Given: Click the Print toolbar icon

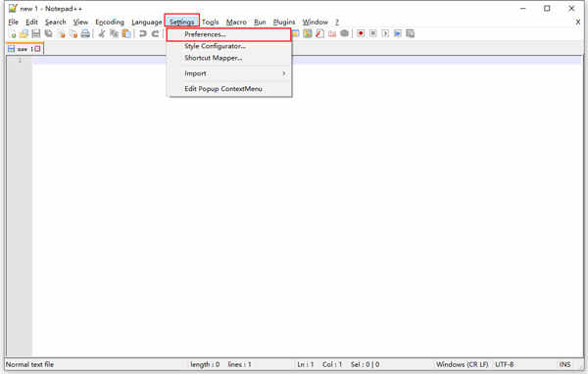Looking at the screenshot, I should point(85,34).
